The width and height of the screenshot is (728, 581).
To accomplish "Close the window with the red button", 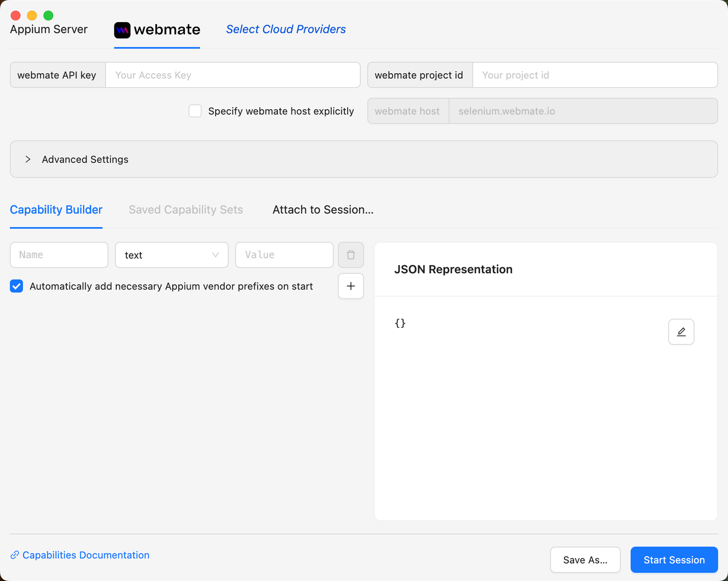I will pos(16,16).
